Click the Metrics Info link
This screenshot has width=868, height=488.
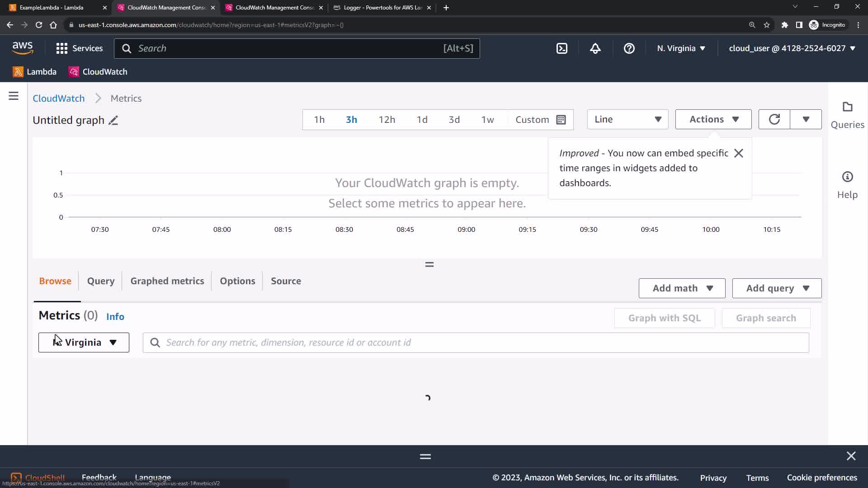[x=115, y=317]
